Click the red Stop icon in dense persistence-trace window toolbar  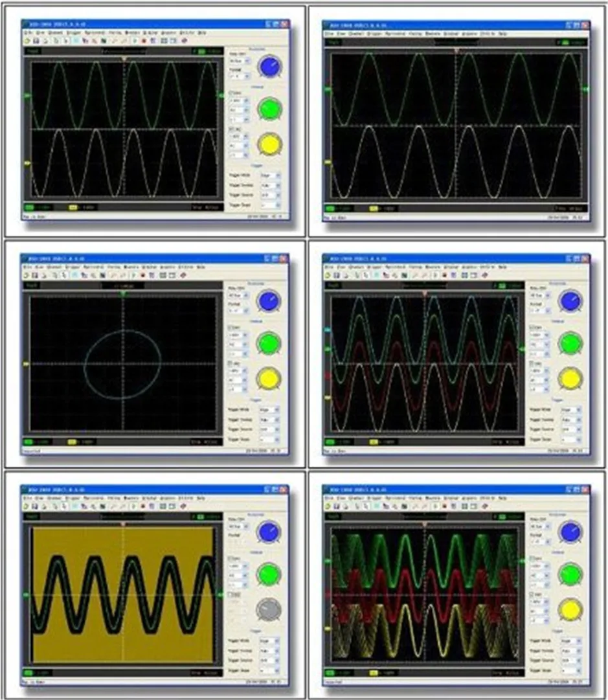(x=445, y=506)
